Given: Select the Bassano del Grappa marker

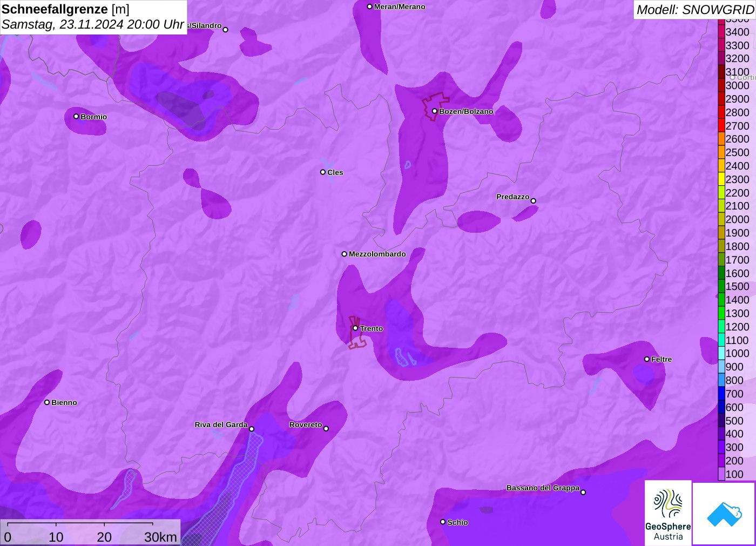Looking at the screenshot, I should pyautogui.click(x=583, y=492).
